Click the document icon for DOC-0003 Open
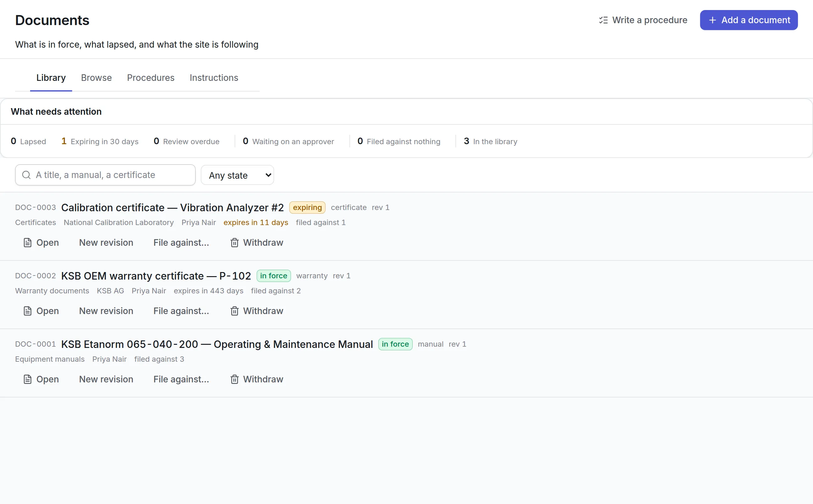 [27, 242]
